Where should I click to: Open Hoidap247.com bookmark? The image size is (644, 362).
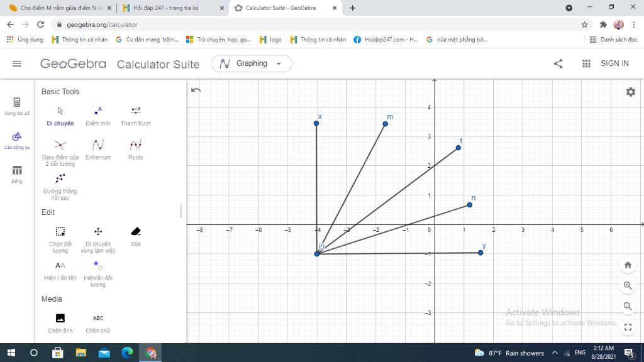pos(386,40)
